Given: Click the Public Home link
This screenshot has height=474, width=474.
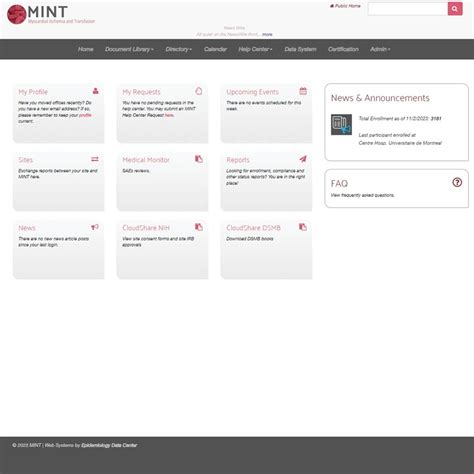Looking at the screenshot, I should coord(345,6).
